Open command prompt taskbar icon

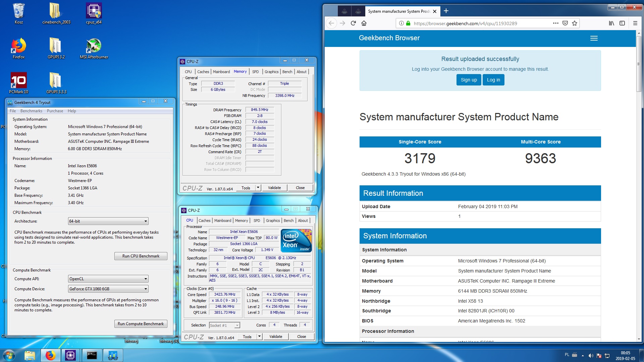(x=92, y=355)
